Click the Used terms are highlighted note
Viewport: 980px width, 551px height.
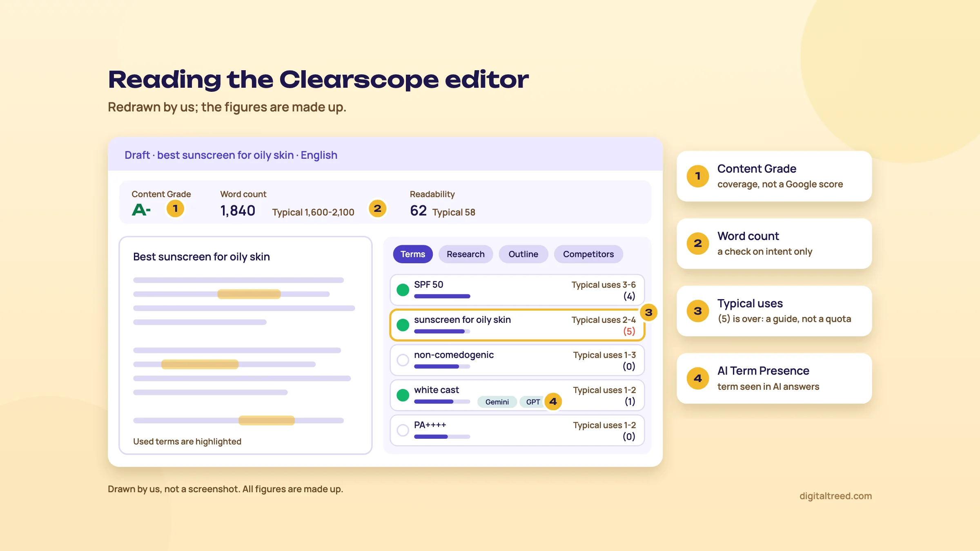pos(187,442)
